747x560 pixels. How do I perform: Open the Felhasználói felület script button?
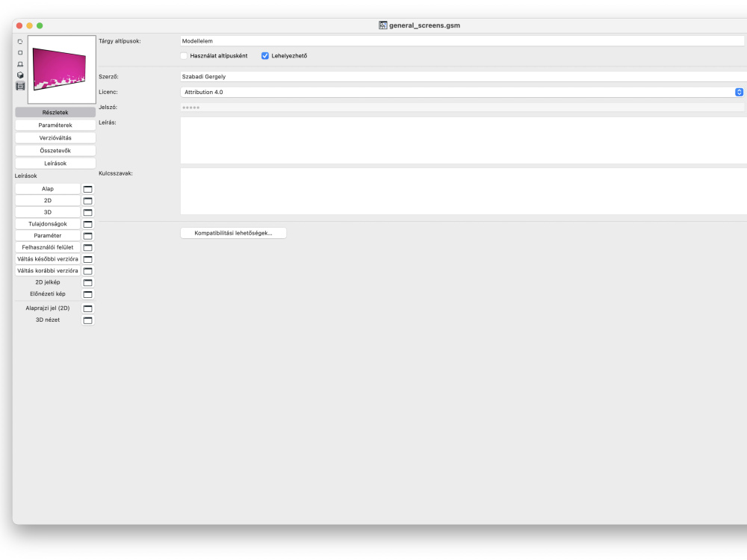[x=48, y=247]
